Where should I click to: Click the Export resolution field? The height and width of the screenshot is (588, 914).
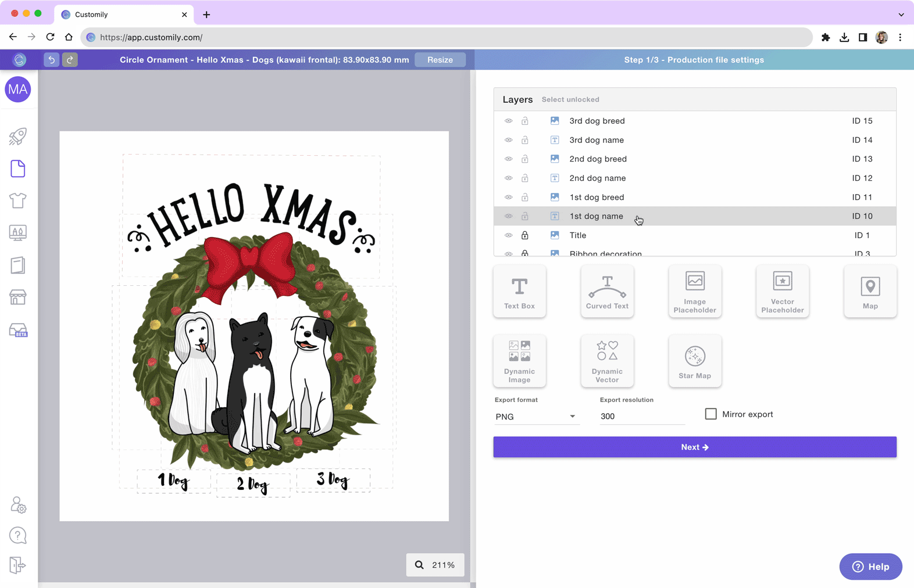tap(642, 417)
